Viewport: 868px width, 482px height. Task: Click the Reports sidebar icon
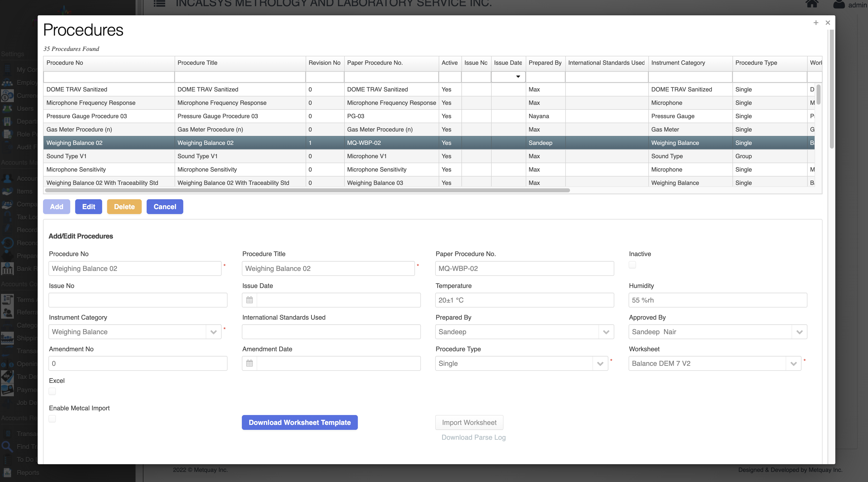coord(7,473)
